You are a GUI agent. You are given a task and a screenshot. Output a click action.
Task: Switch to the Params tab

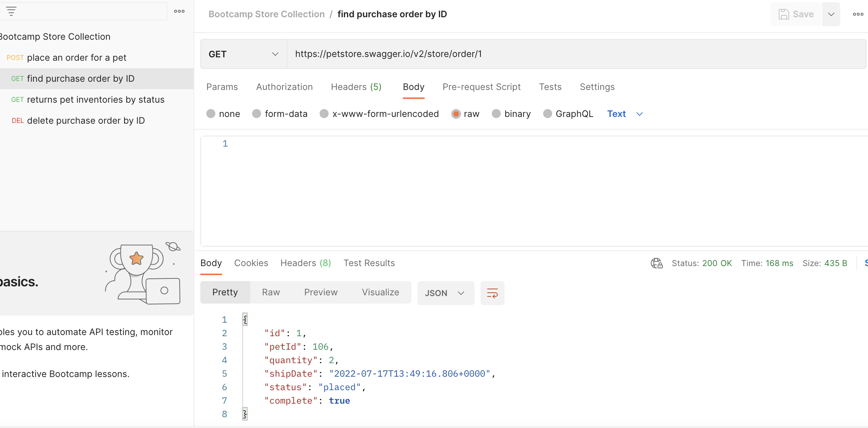tap(222, 87)
